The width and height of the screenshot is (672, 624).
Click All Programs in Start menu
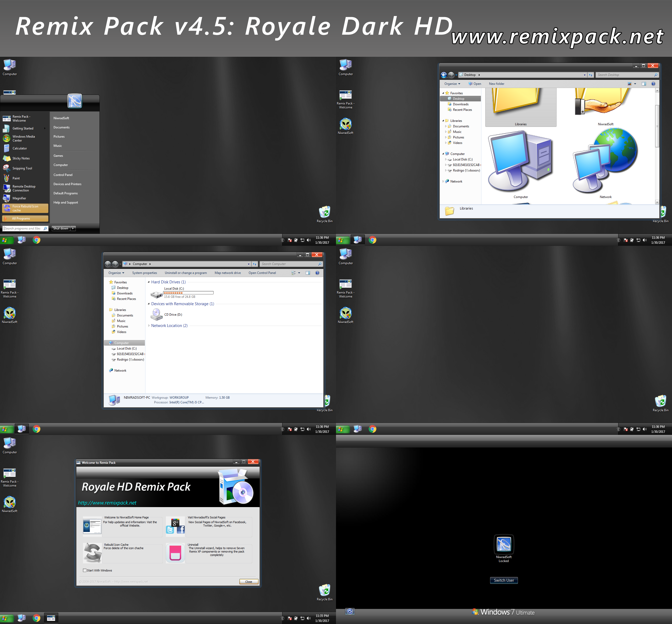(x=25, y=219)
